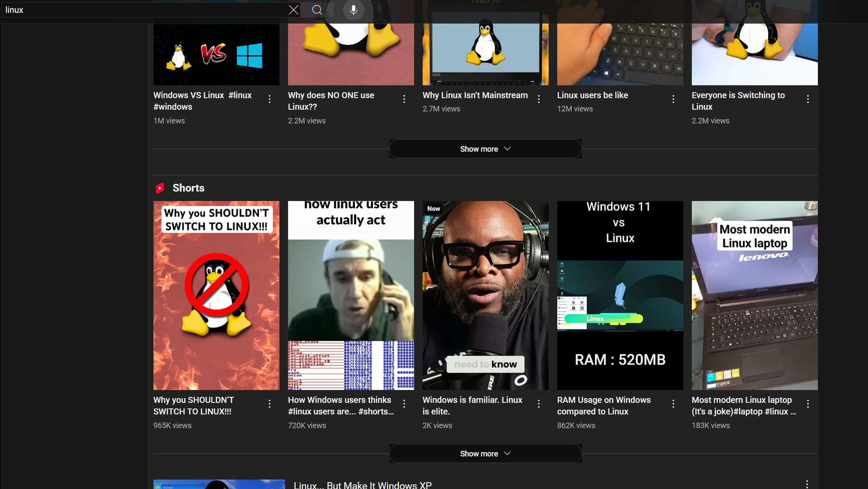Click the 862K views text

coord(576,425)
